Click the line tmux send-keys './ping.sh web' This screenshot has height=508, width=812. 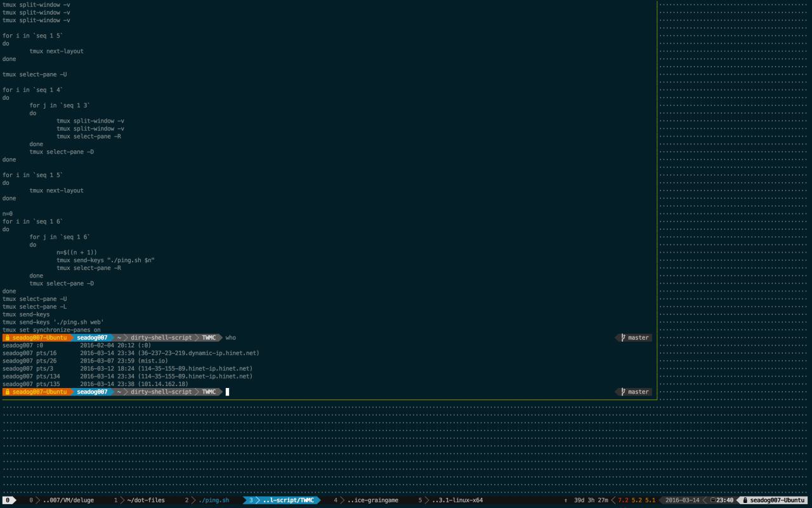[x=53, y=322]
